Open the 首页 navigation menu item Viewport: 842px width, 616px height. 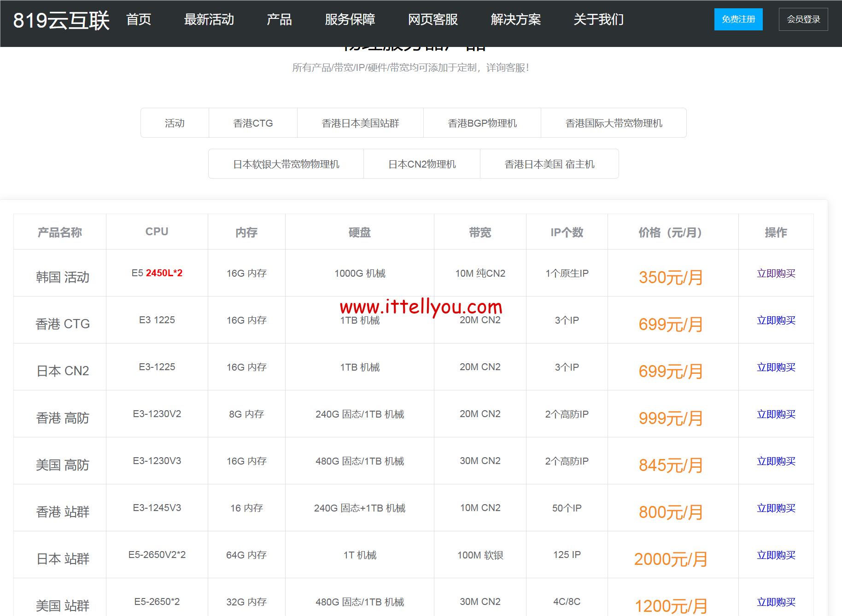pos(139,19)
